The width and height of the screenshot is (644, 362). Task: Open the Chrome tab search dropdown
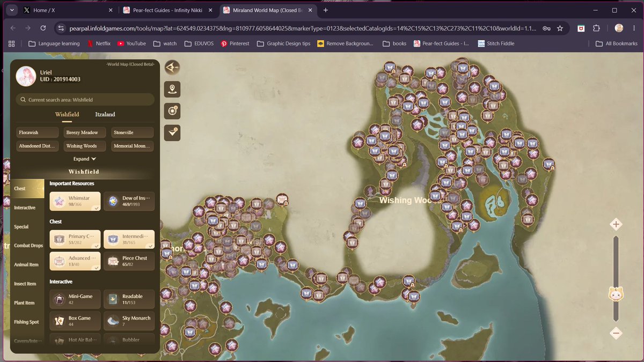click(12, 10)
